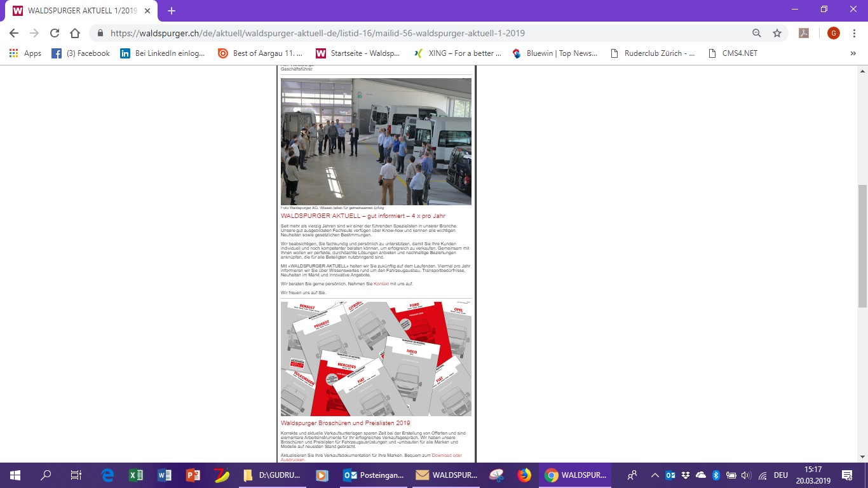Check battery status in the tray
The width and height of the screenshot is (868, 488).
[731, 475]
